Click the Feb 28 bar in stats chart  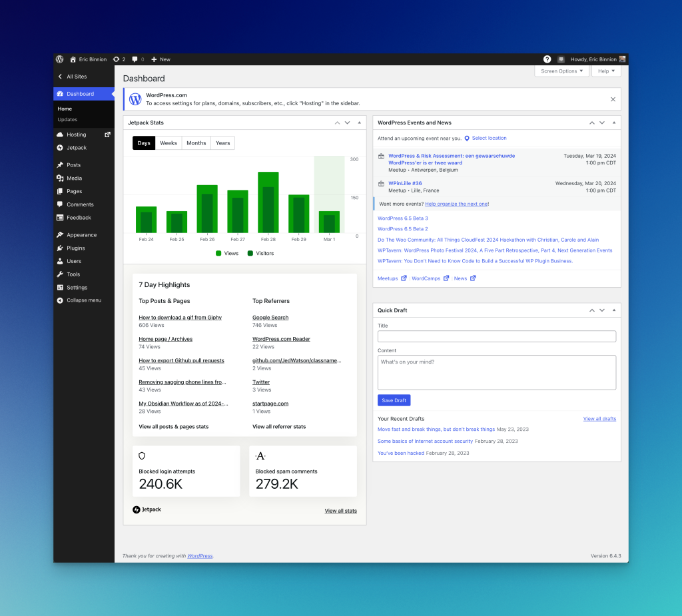coord(268,202)
